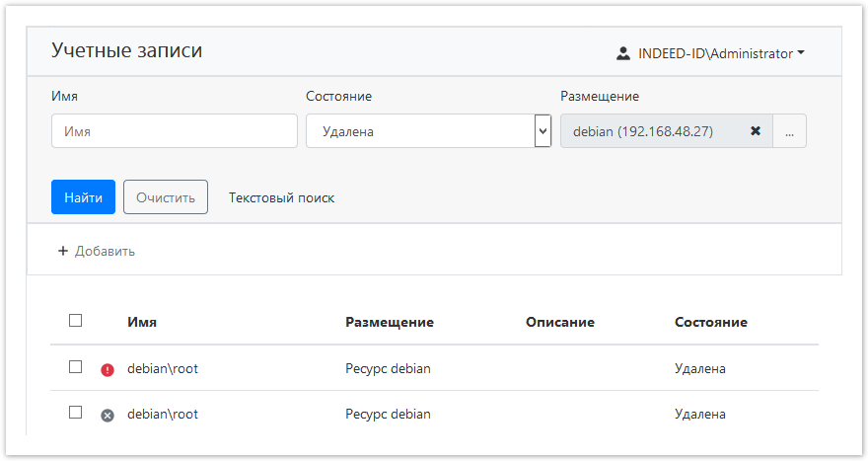
Task: Focus the Имя input field
Action: (x=175, y=130)
